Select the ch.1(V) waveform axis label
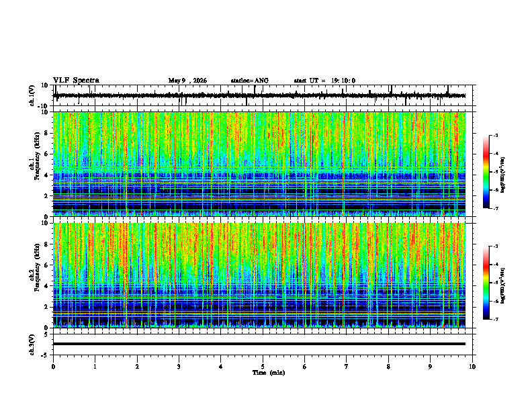This screenshot has width=532, height=411. click(x=32, y=95)
